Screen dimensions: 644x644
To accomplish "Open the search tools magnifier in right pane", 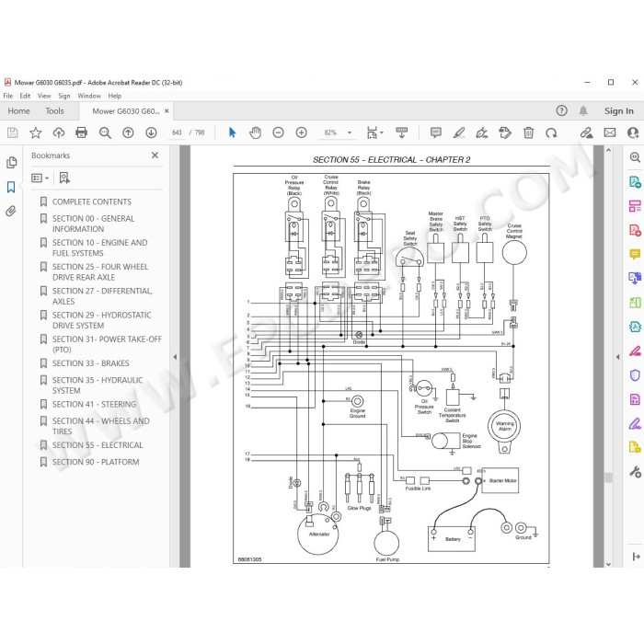I will [x=635, y=157].
